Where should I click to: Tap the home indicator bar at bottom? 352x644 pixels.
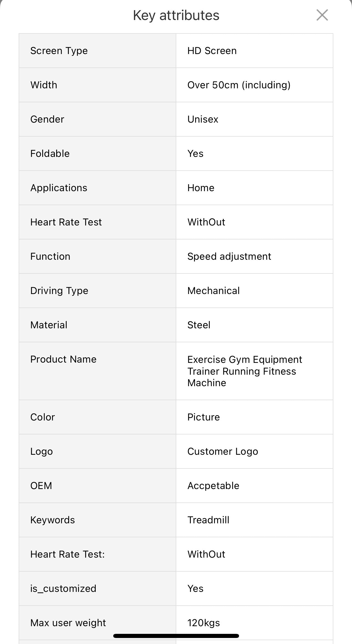click(x=176, y=636)
